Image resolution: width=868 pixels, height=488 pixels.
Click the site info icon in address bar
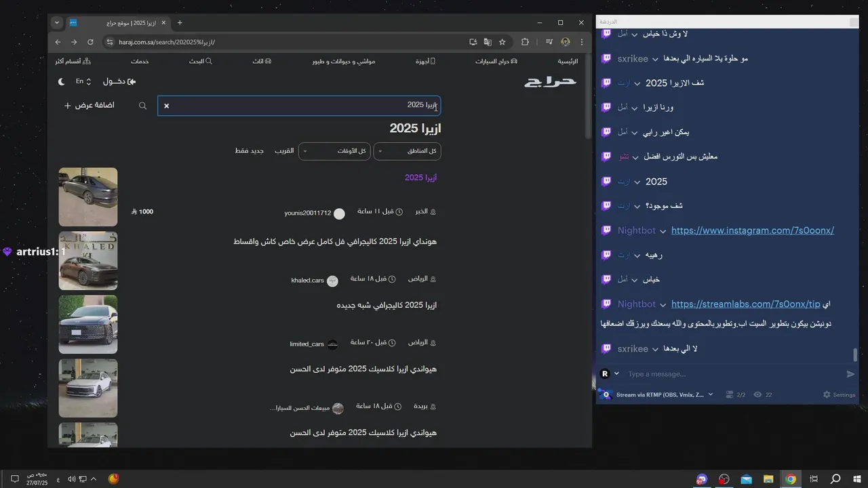[x=110, y=42]
